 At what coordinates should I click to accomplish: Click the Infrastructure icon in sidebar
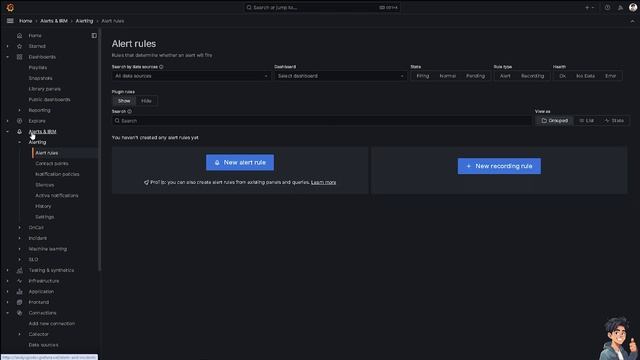(19, 281)
